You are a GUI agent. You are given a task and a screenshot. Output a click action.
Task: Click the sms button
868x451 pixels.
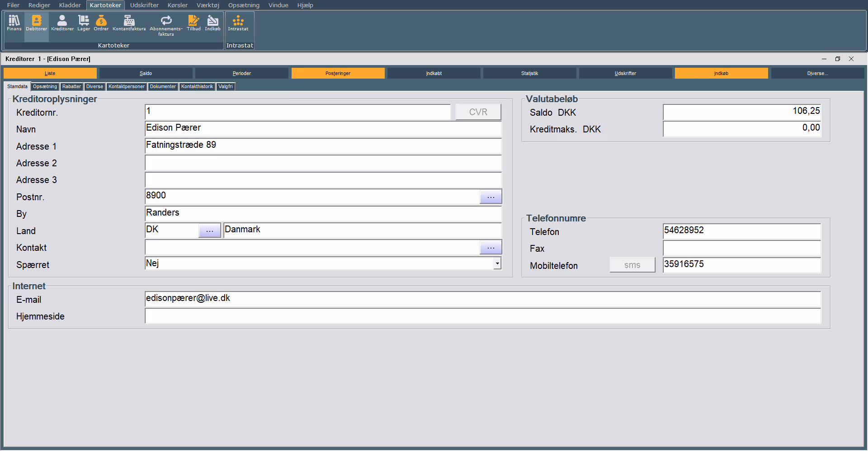pos(632,265)
